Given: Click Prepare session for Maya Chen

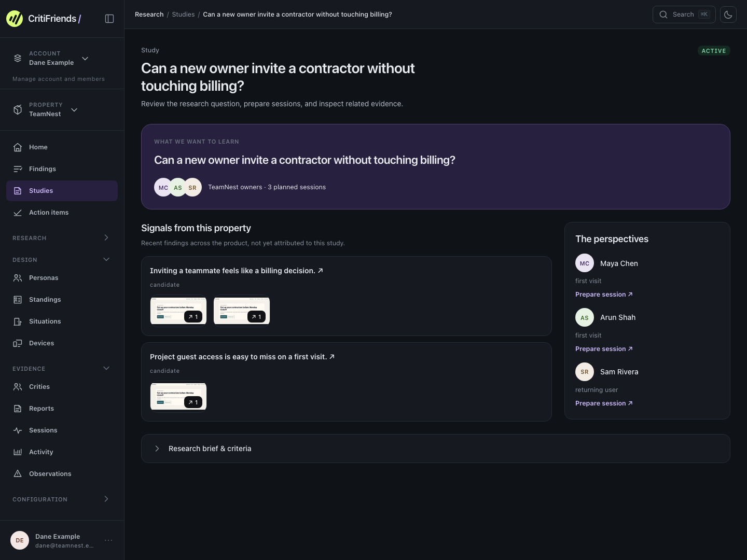Looking at the screenshot, I should (x=604, y=295).
